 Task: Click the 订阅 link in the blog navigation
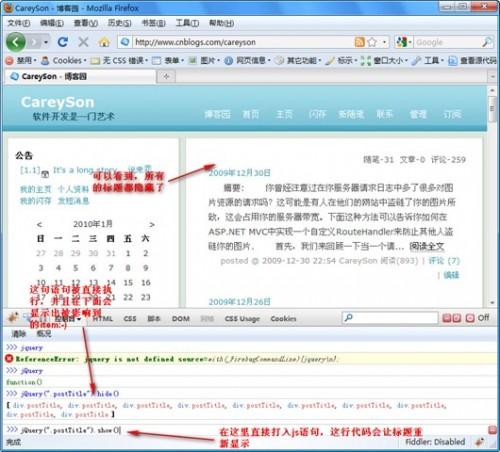(452, 114)
